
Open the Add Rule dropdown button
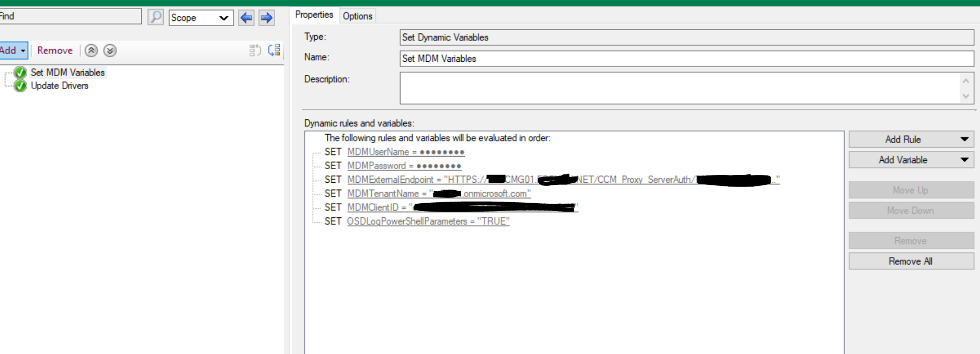pos(911,139)
